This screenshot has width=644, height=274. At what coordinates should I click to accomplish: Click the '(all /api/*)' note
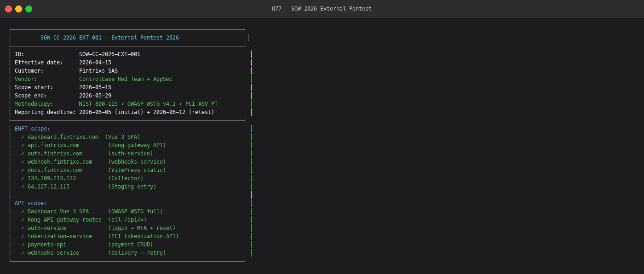click(127, 220)
